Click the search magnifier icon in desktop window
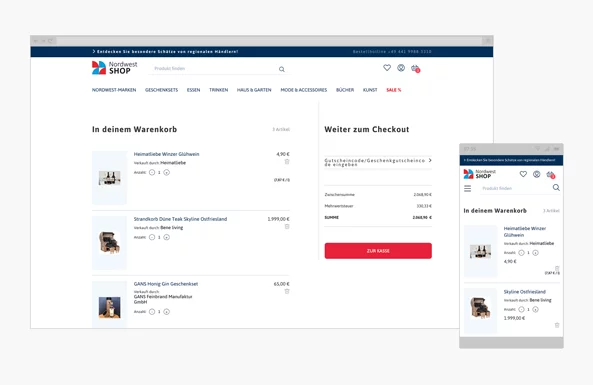Viewport: 593px width, 385px height. [x=282, y=69]
